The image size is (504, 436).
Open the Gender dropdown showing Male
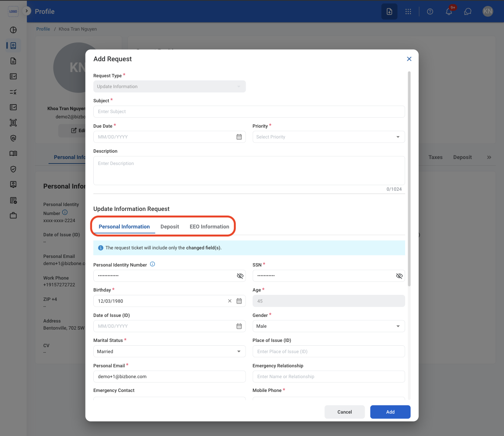click(329, 326)
